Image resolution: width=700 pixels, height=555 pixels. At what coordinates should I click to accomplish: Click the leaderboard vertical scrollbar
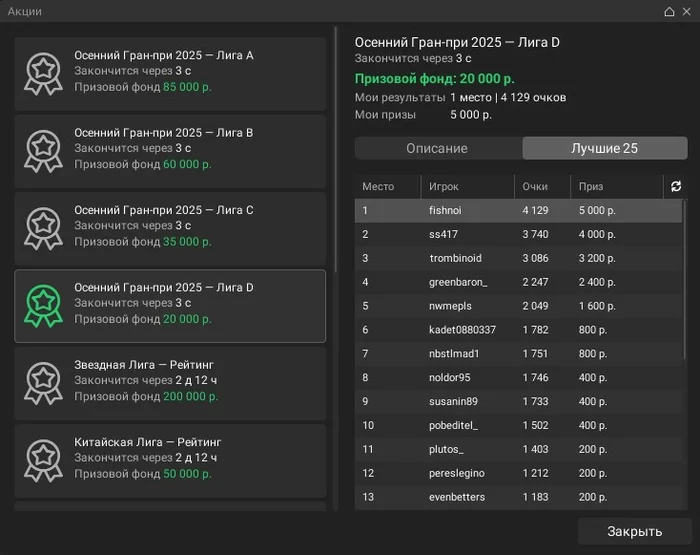point(685,279)
